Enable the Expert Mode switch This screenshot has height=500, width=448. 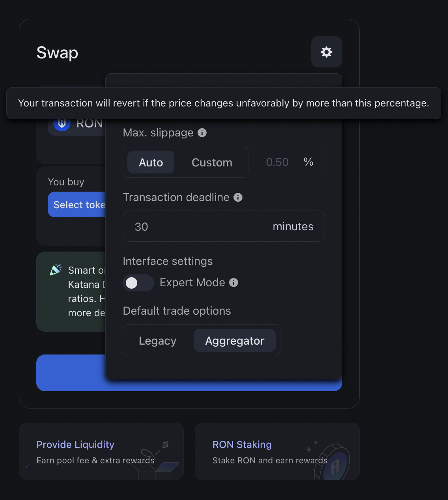(138, 283)
